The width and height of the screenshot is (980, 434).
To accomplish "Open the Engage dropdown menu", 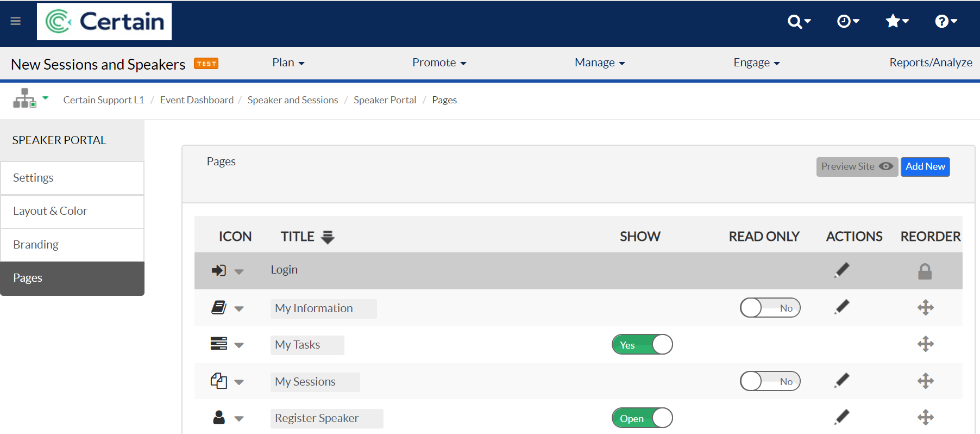I will coord(757,63).
